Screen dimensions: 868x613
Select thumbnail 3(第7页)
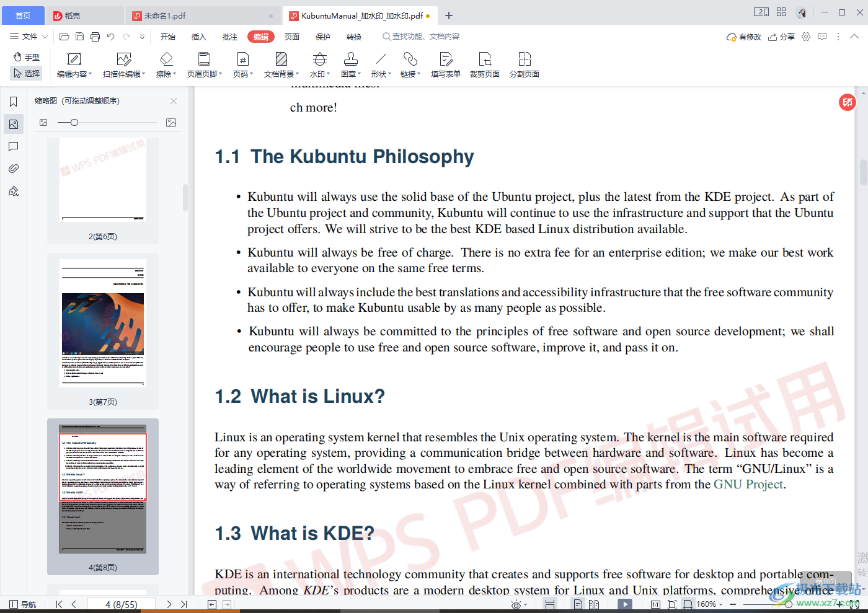click(103, 331)
